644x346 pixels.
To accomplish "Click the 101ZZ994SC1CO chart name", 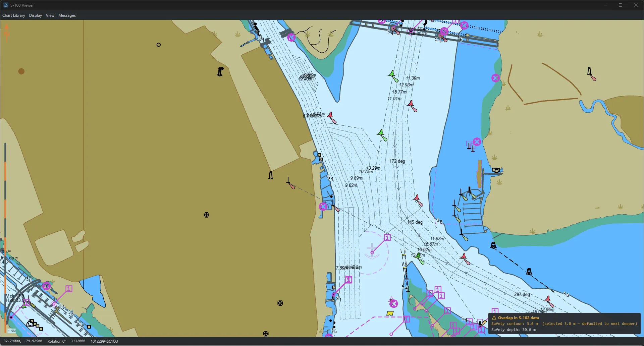I will 104,341.
